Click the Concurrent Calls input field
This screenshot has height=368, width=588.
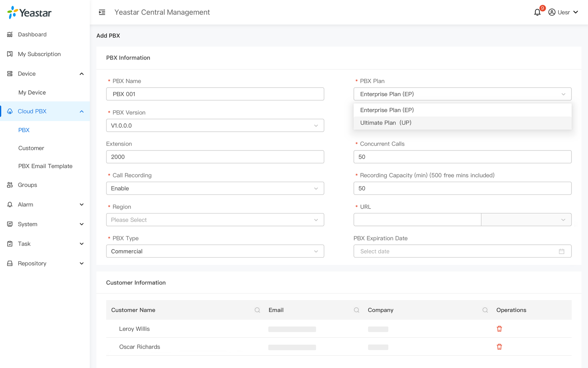click(x=462, y=157)
